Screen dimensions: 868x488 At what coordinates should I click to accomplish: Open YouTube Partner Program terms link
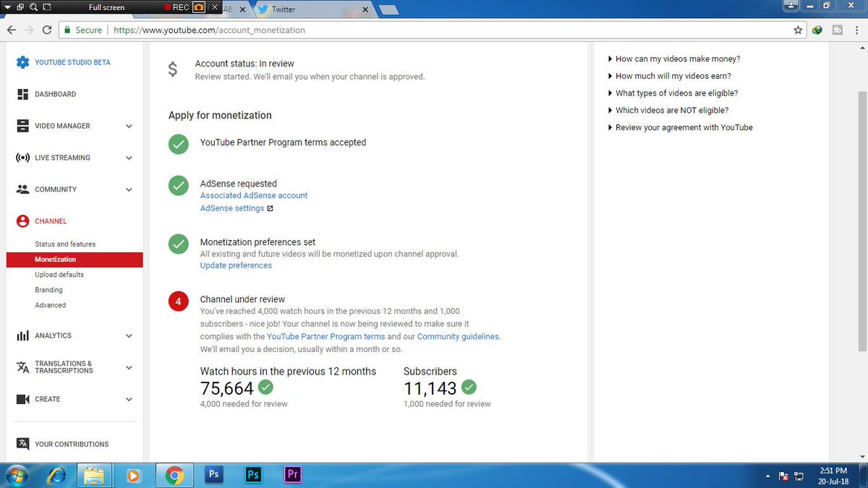(x=325, y=336)
